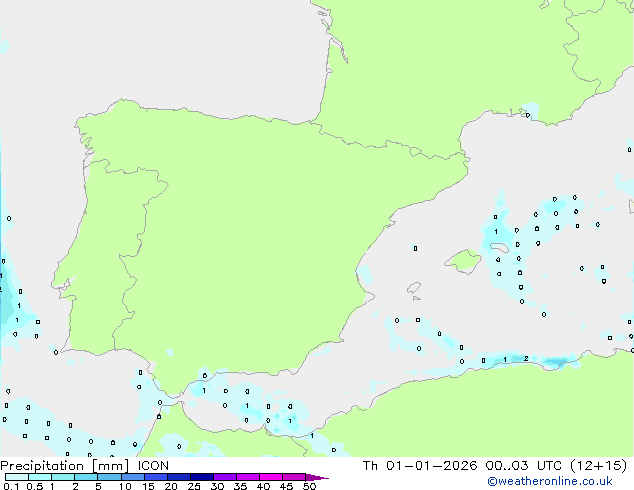
Task: Click the '5' legend scale label
Action: [98, 486]
